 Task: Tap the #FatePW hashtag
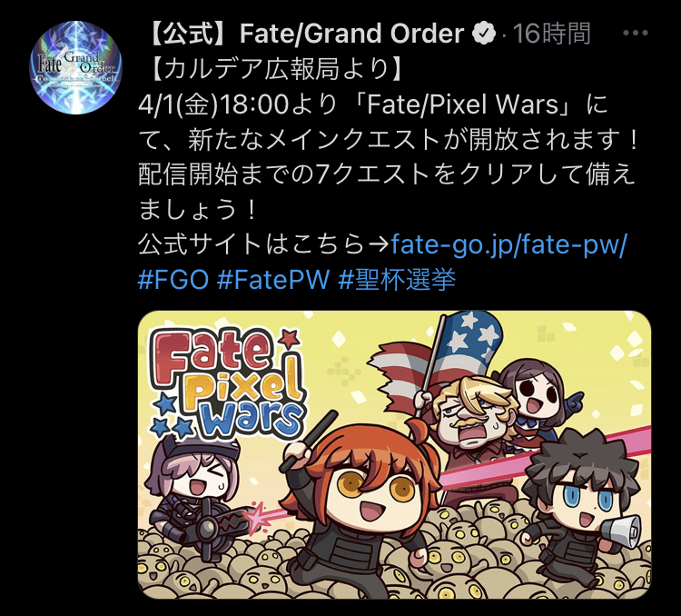point(273,280)
